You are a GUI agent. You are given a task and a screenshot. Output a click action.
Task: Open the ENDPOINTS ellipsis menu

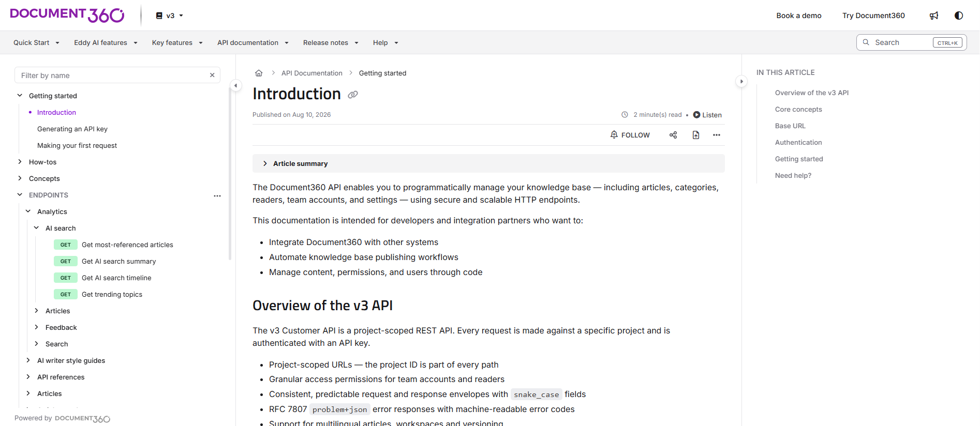click(217, 195)
